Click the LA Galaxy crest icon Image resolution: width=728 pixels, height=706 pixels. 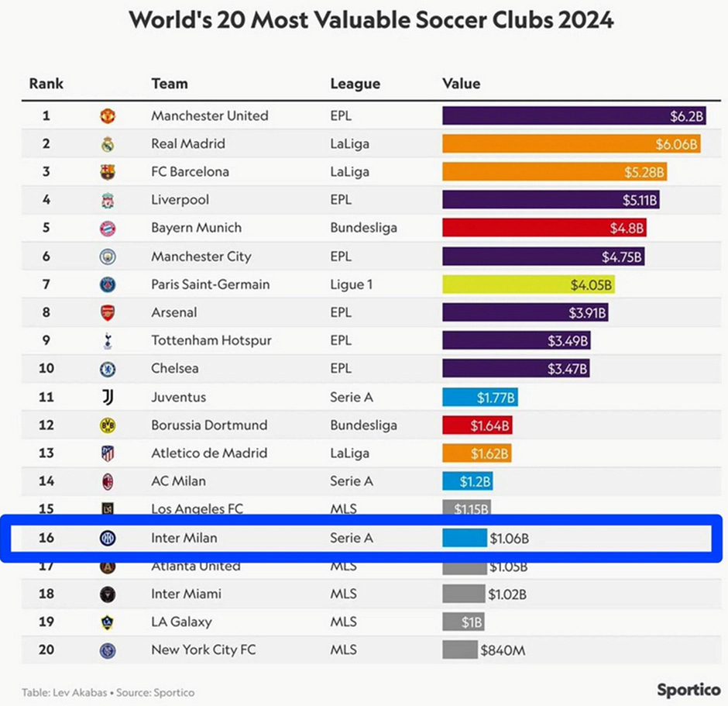pyautogui.click(x=108, y=622)
